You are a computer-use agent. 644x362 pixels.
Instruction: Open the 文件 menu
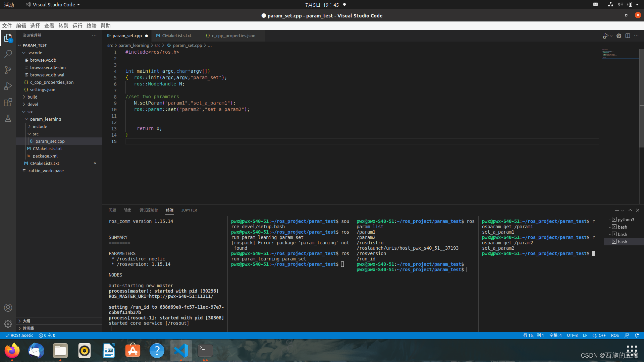(7, 26)
